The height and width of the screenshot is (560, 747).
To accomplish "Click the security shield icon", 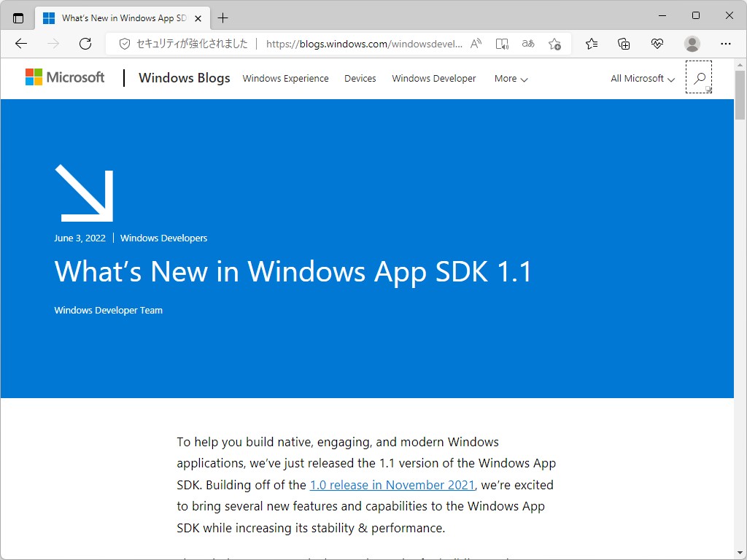I will coord(124,44).
